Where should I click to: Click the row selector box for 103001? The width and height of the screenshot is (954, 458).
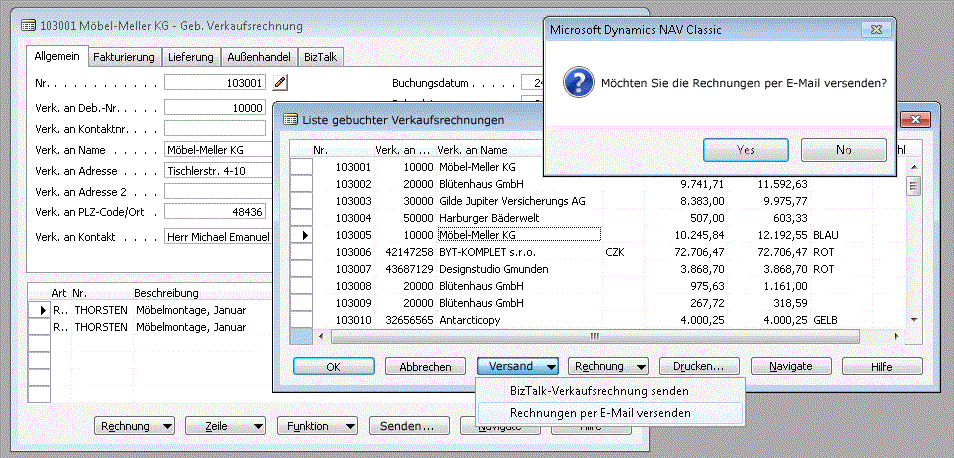(x=301, y=167)
